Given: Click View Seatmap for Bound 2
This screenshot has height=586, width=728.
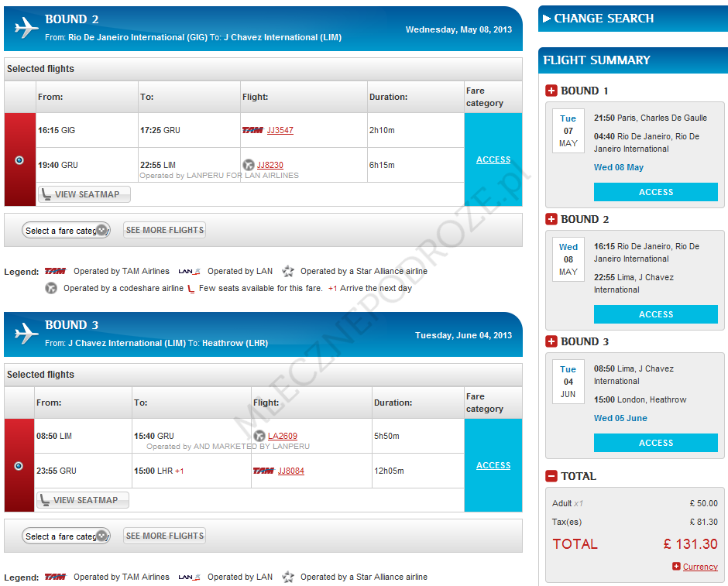Looking at the screenshot, I should coord(84,194).
